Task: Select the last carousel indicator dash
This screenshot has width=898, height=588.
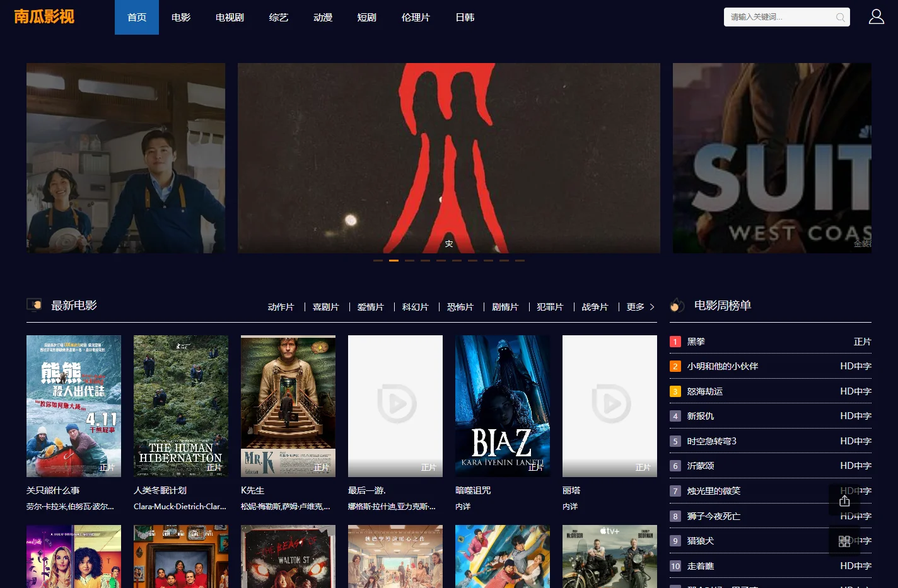Action: point(520,260)
